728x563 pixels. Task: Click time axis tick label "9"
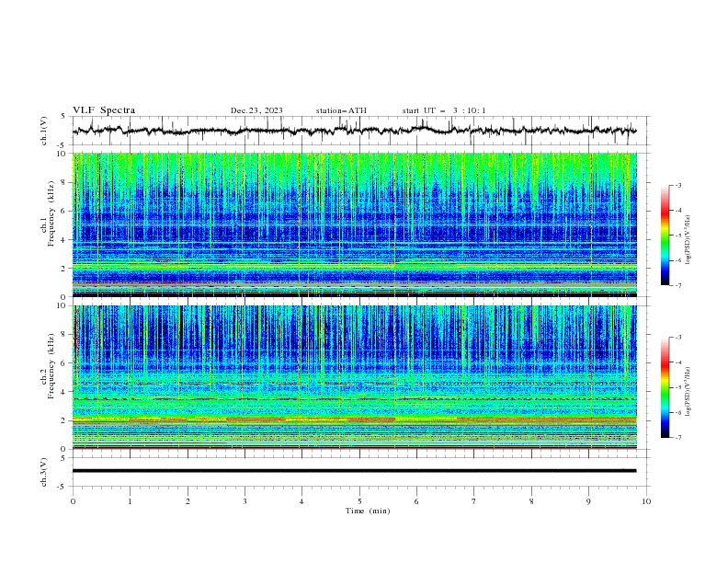coord(588,501)
